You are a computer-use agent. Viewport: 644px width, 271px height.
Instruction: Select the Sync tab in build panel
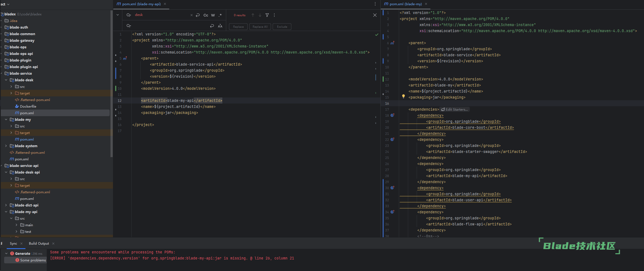click(13, 244)
